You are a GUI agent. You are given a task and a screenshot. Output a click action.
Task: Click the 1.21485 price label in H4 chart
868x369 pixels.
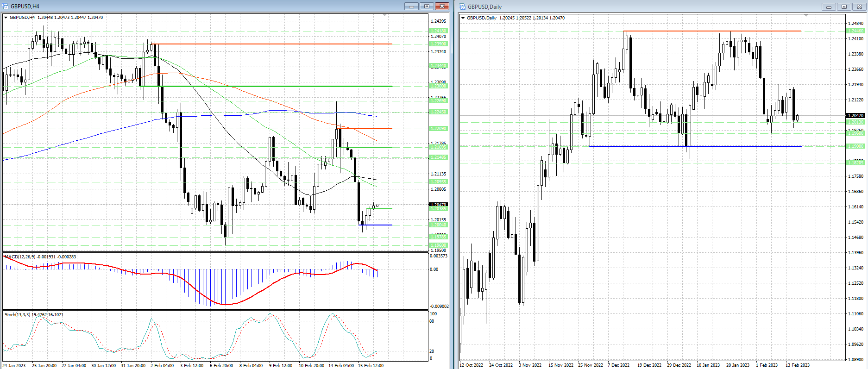click(x=439, y=157)
